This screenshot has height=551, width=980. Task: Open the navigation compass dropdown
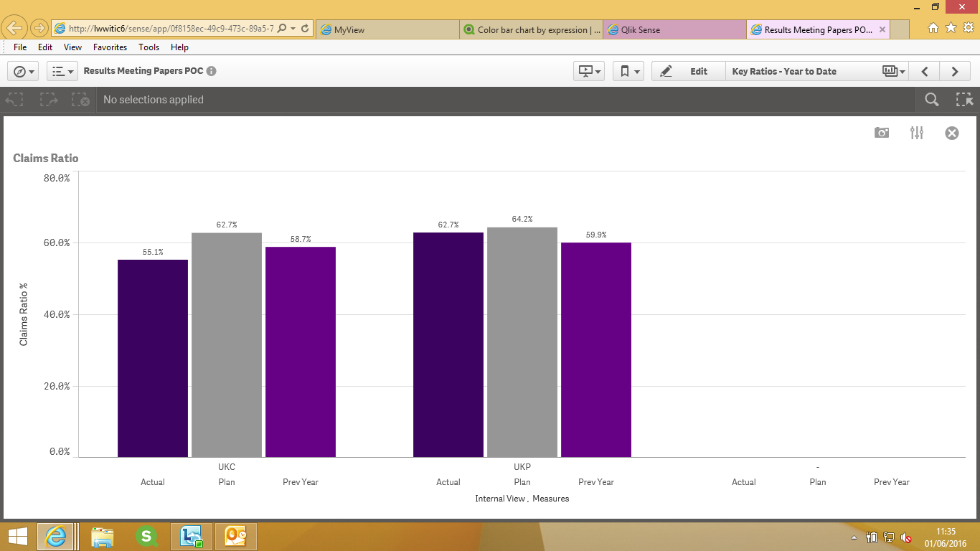pyautogui.click(x=23, y=71)
